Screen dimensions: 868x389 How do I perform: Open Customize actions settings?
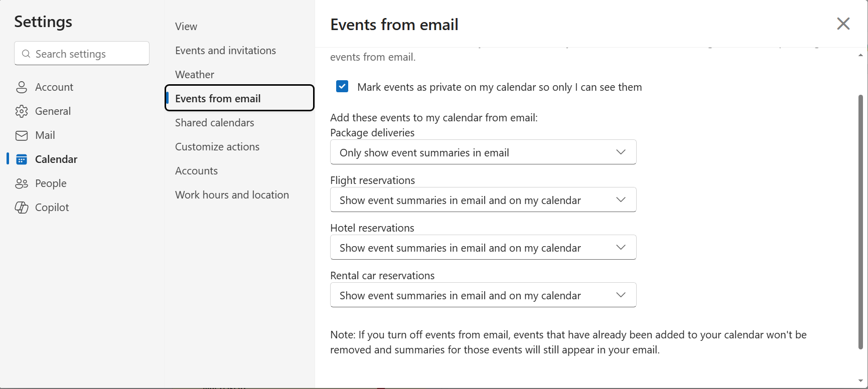pyautogui.click(x=217, y=147)
